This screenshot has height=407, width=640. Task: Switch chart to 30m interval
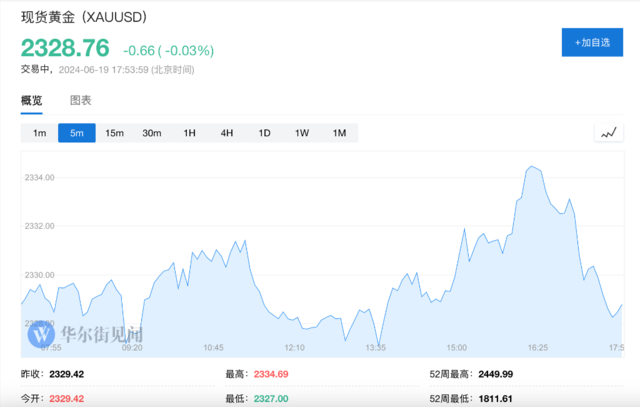tap(152, 133)
